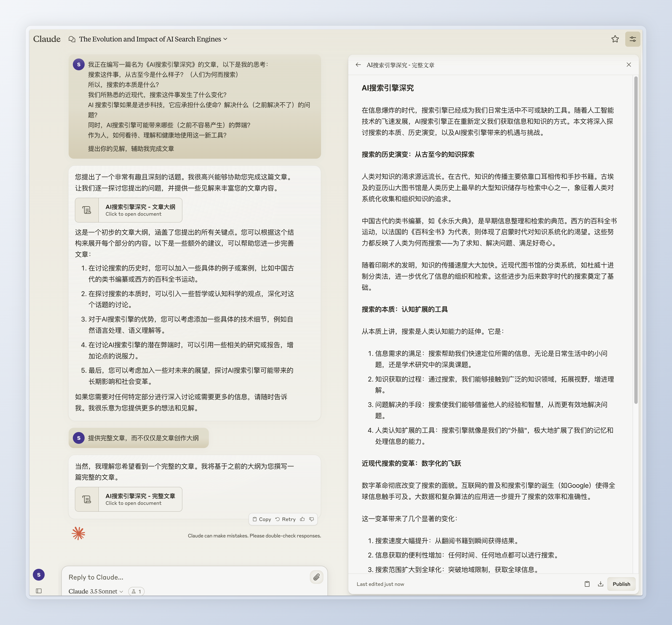Open the Claude 3.5 Sonnet model selector
The image size is (672, 625).
96,592
